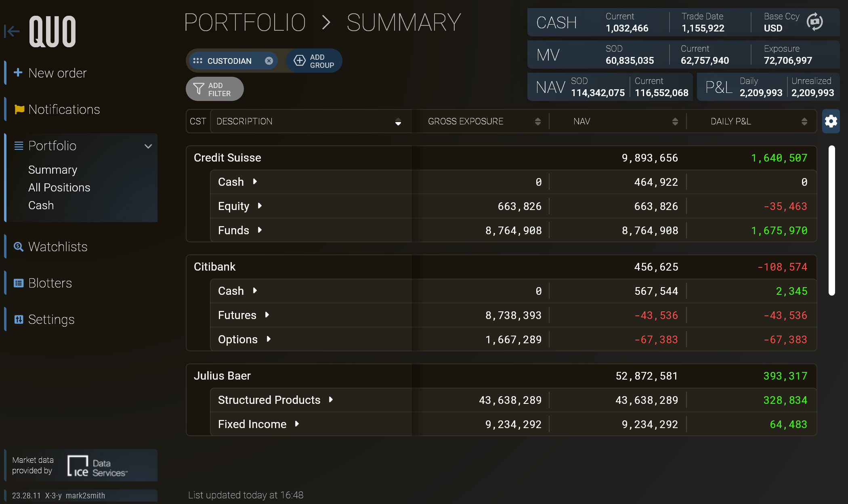Screen dimensions: 848x504
Task: Toggle Description column sort order
Action: 398,122
